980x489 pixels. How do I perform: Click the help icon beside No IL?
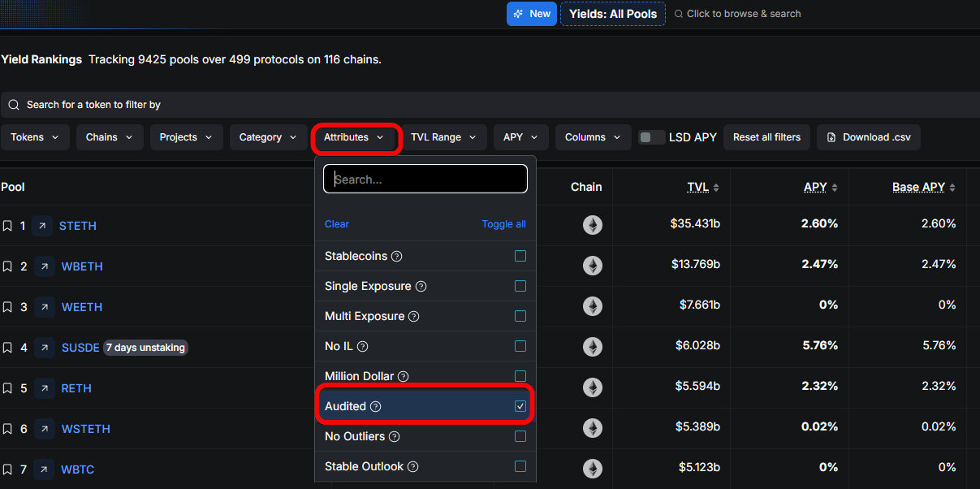[363, 346]
